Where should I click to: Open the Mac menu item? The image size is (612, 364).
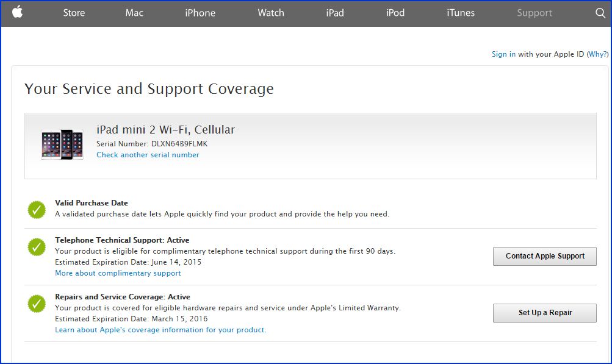click(x=134, y=13)
